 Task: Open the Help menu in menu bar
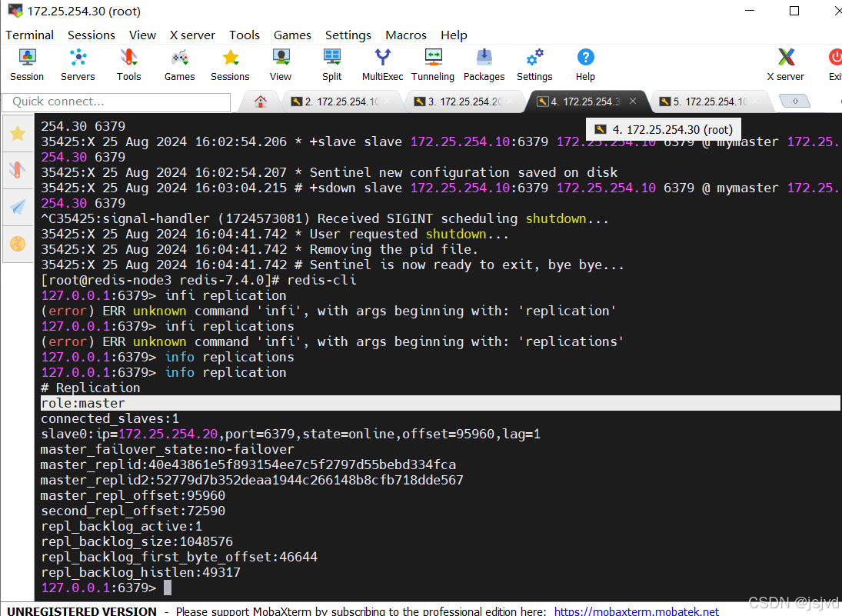click(454, 35)
